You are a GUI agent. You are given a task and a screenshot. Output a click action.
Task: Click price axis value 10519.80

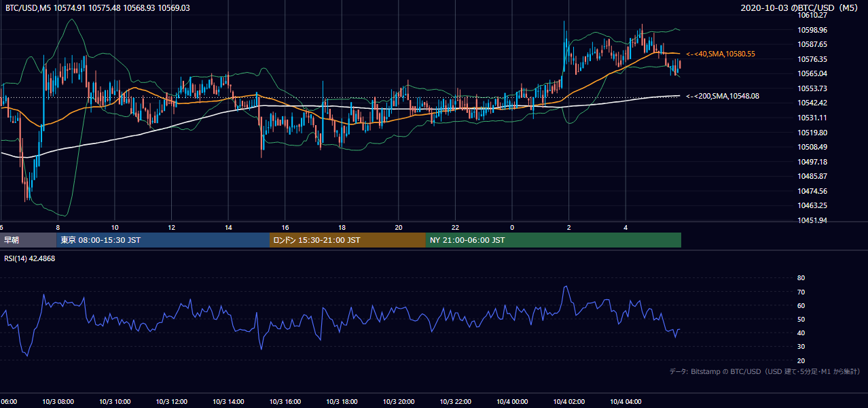point(812,133)
